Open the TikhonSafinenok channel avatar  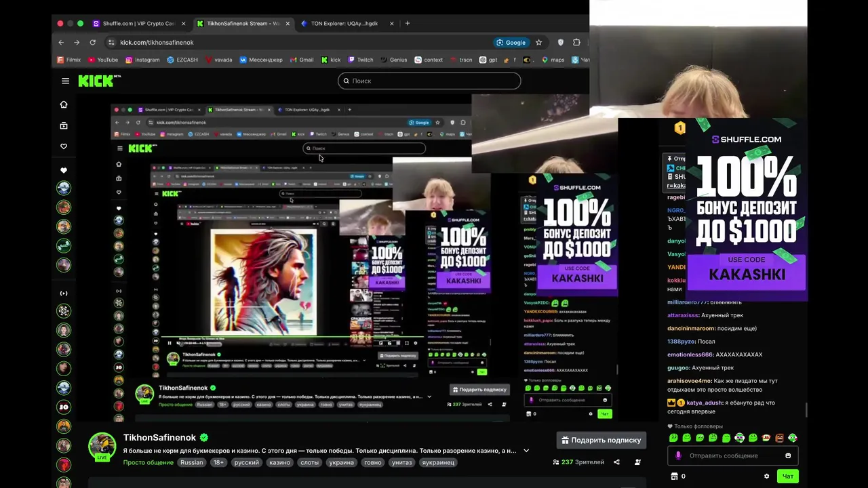point(102,446)
